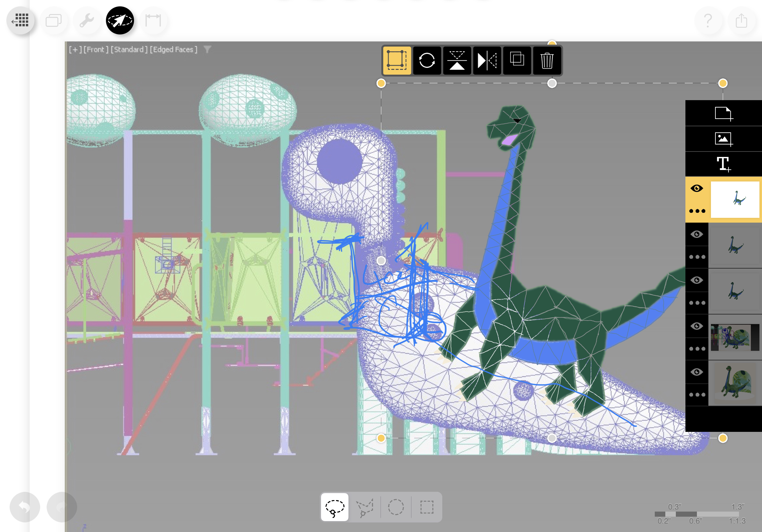Duplicate the selected content
Screen dimensions: 762x532
coord(517,60)
